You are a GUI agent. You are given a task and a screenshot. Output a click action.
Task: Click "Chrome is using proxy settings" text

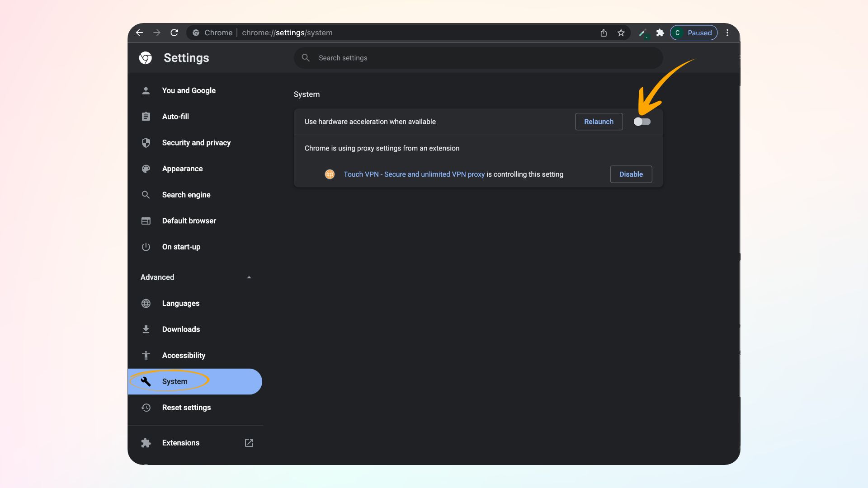(382, 148)
